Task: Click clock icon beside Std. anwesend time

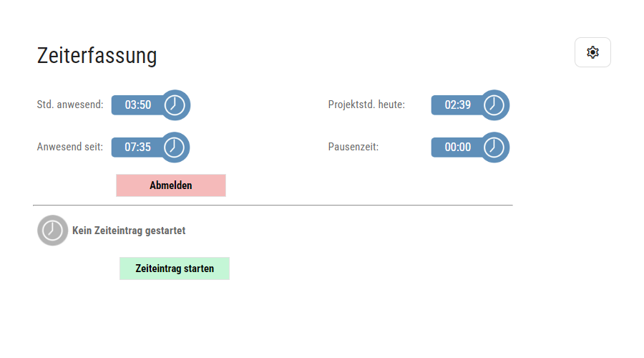Action: (x=175, y=105)
